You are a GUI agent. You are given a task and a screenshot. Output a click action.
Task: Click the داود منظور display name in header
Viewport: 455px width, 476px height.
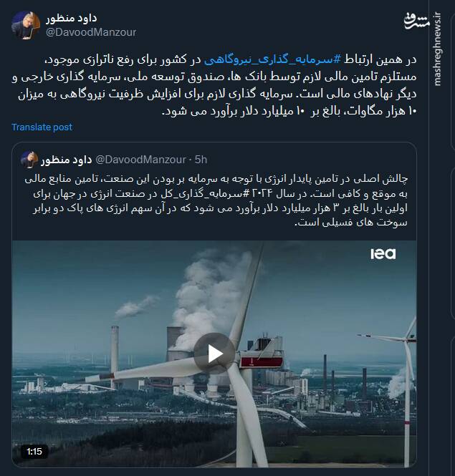click(x=71, y=18)
